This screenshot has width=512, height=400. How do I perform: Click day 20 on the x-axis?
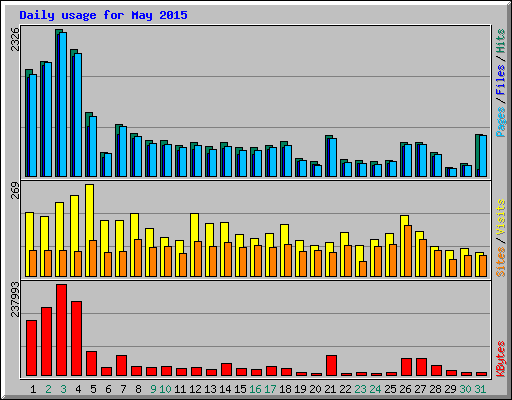click(x=315, y=389)
